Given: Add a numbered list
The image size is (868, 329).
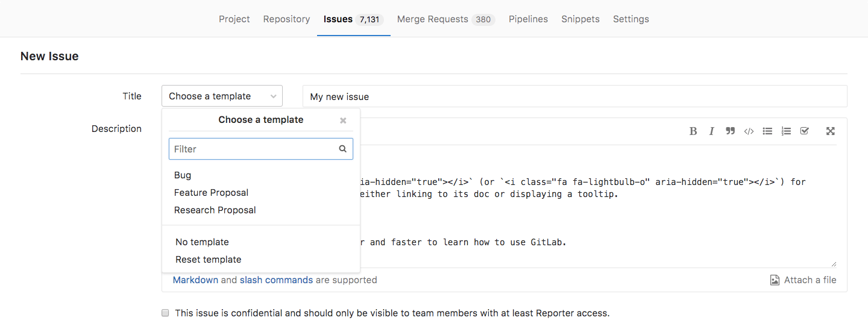Looking at the screenshot, I should coord(786,131).
